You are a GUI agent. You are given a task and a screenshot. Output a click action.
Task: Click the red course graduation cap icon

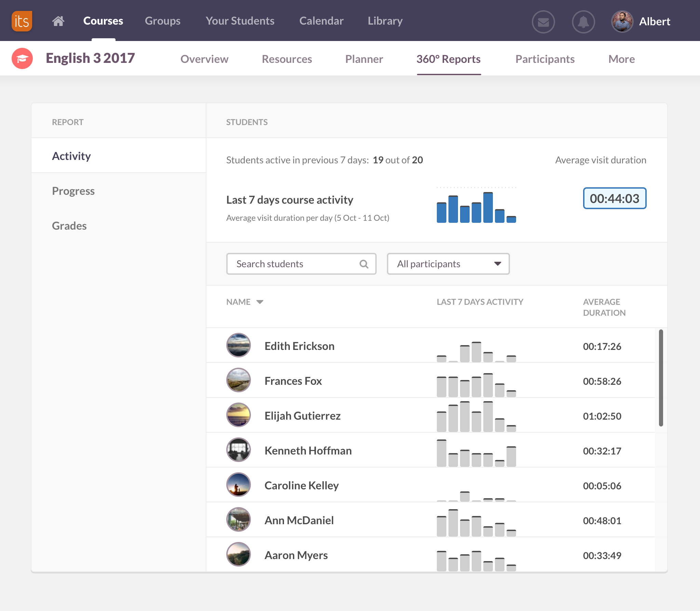click(22, 58)
